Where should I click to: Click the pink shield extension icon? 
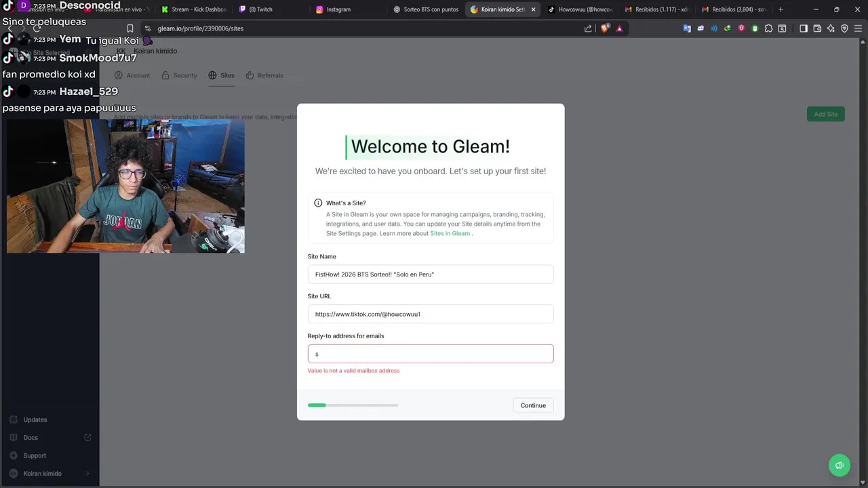click(x=741, y=28)
